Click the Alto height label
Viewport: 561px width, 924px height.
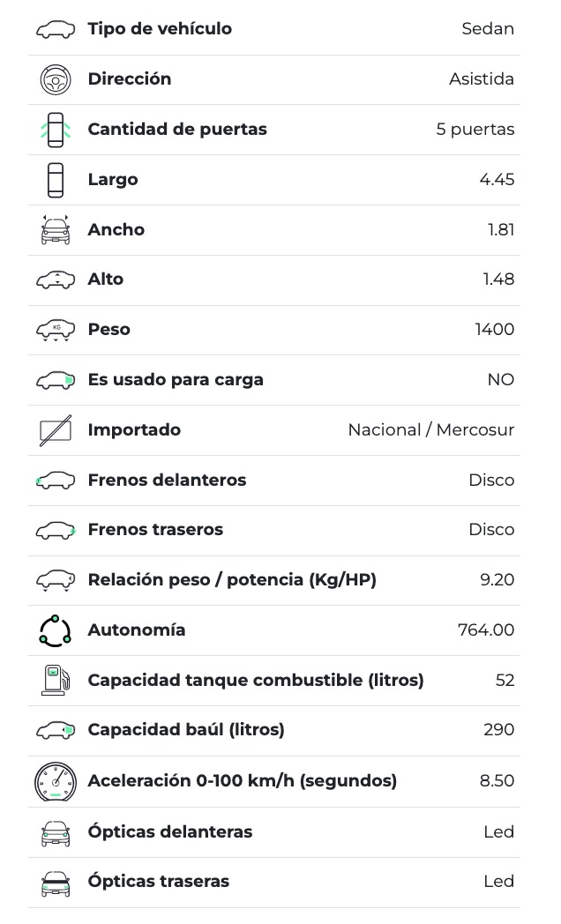click(x=106, y=279)
